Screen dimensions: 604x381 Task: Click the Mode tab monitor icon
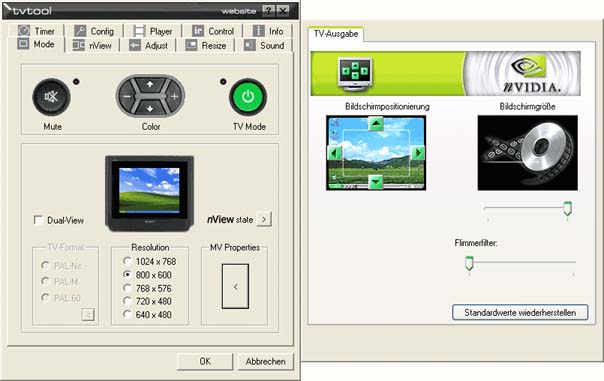coord(23,44)
